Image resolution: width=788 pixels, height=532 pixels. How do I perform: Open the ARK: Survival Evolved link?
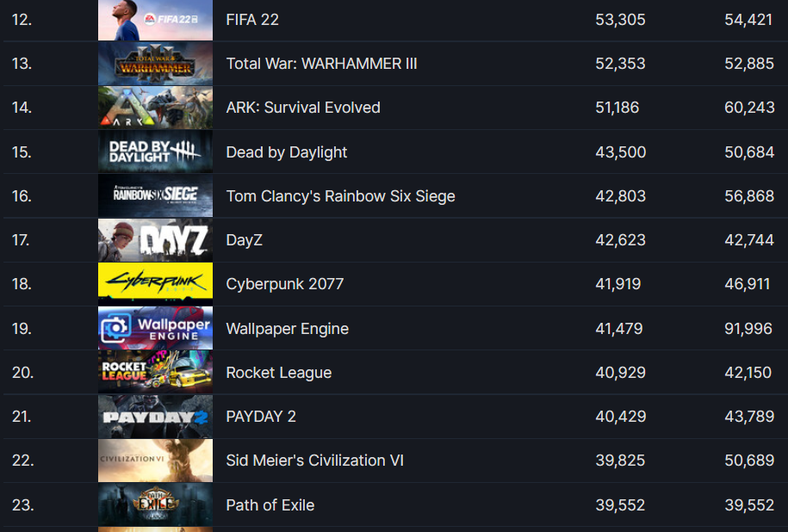303,108
